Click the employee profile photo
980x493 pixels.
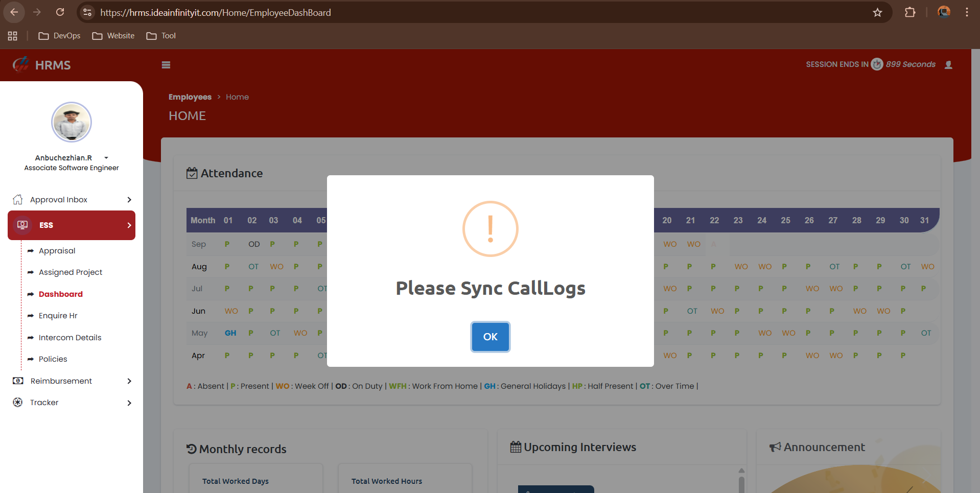[72, 122]
